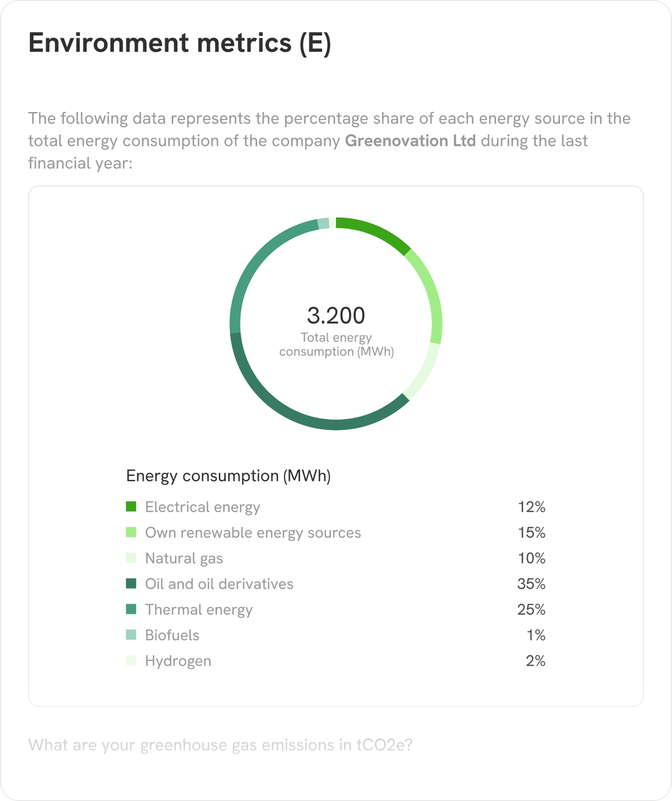Click the Own renewable energy sources swatch
The height and width of the screenshot is (801, 672).
131,532
